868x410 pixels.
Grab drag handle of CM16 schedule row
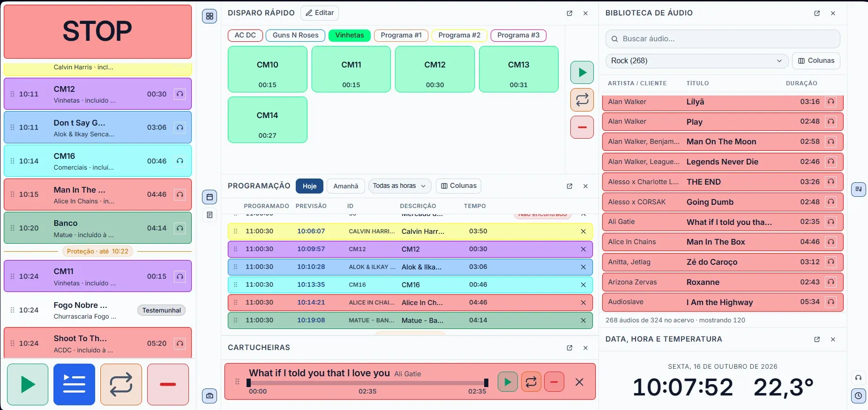(x=236, y=285)
